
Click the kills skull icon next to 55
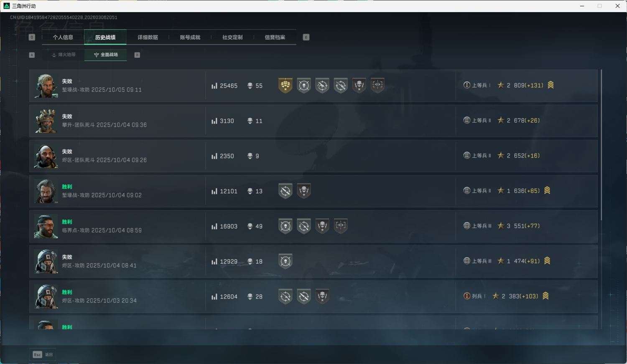250,86
